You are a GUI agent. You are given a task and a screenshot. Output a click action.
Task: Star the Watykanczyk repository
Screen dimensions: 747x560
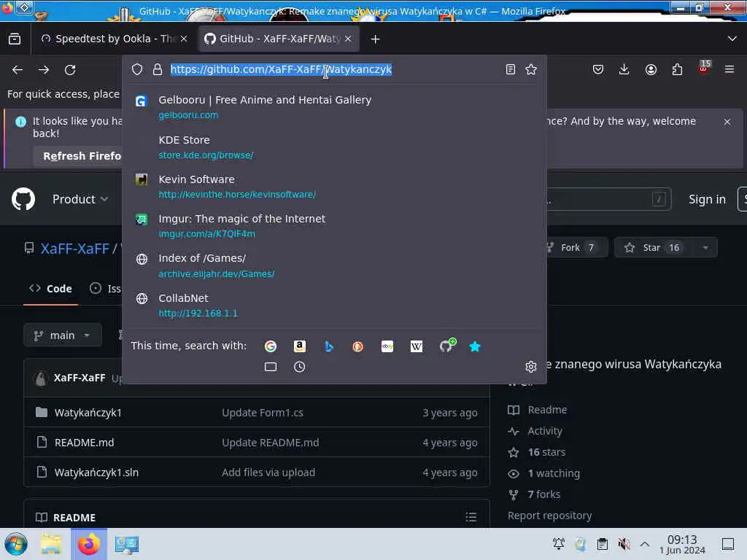pos(654,248)
